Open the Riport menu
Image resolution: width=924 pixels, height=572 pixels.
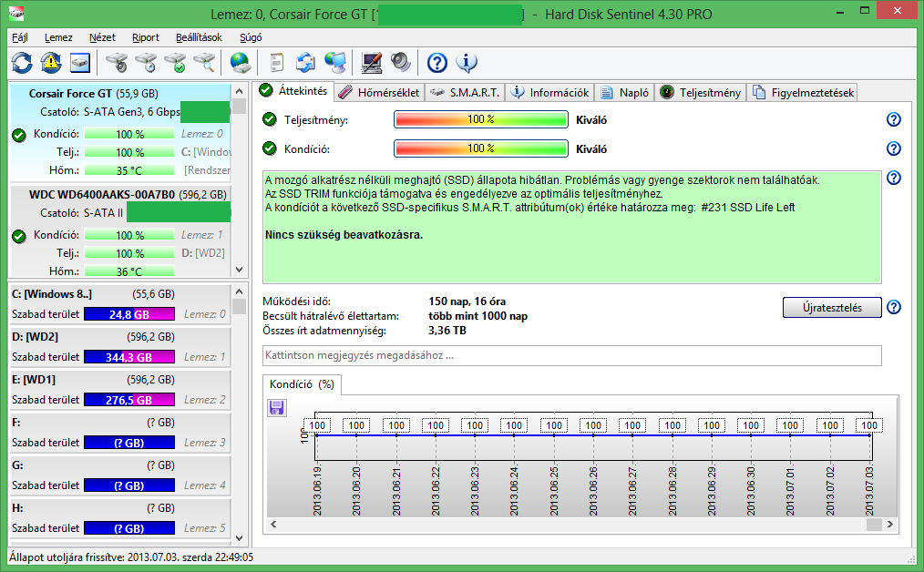(145, 37)
